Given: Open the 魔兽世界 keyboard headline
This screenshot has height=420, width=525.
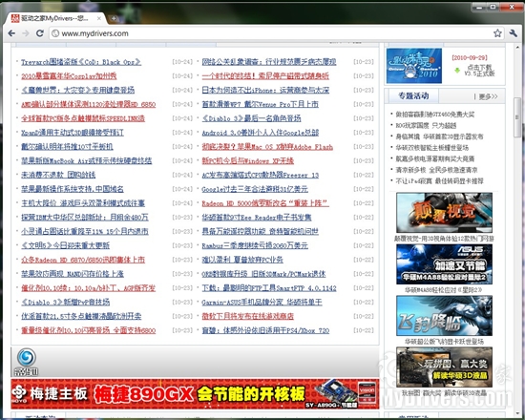Looking at the screenshot, I should 77,90.
